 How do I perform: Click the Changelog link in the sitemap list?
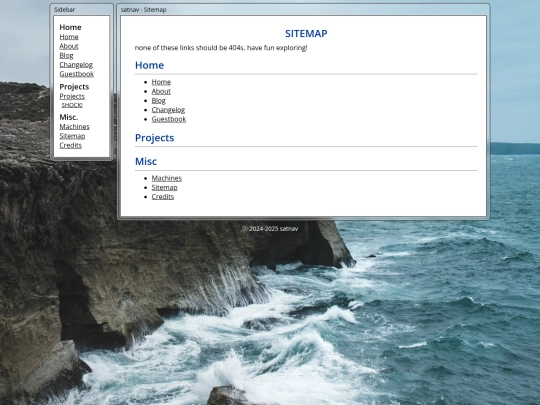(x=168, y=110)
